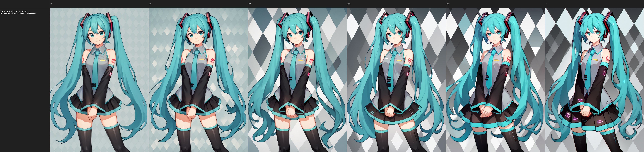Open the image under column 0.6
The image size is (644, 152).
(396, 80)
